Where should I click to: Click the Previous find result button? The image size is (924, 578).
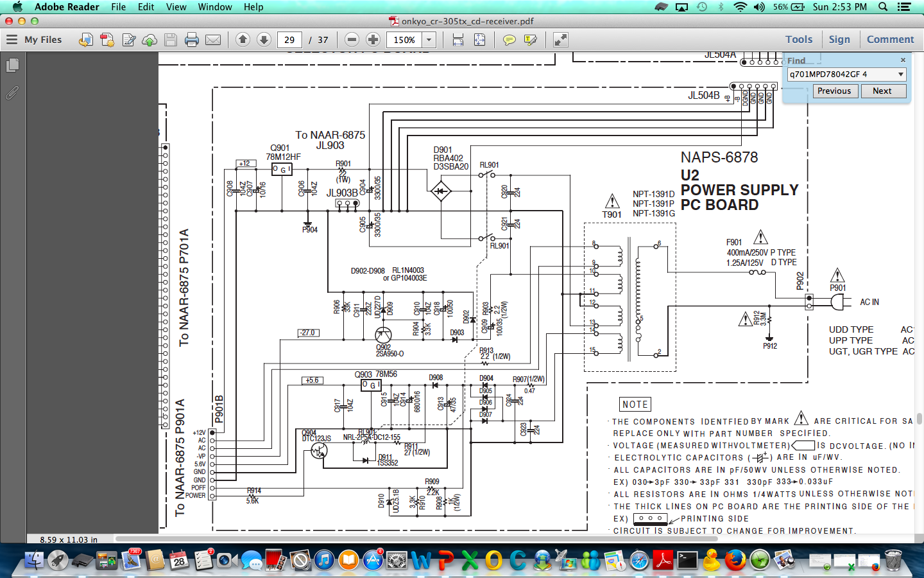834,91
